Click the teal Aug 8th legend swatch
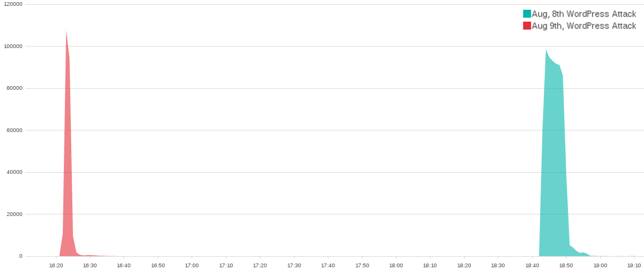This screenshot has height=272, width=644. pos(527,14)
